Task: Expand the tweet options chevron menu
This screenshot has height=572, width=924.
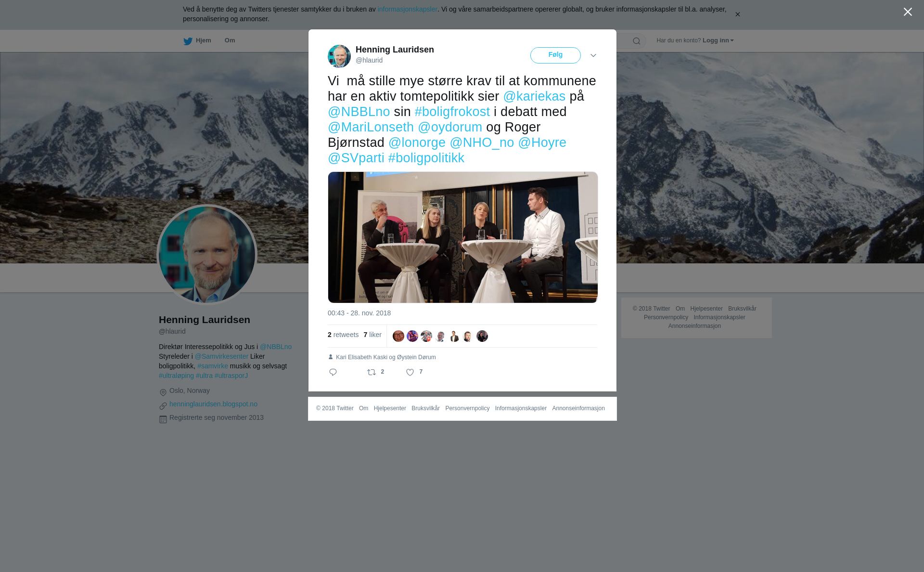Action: [x=593, y=55]
